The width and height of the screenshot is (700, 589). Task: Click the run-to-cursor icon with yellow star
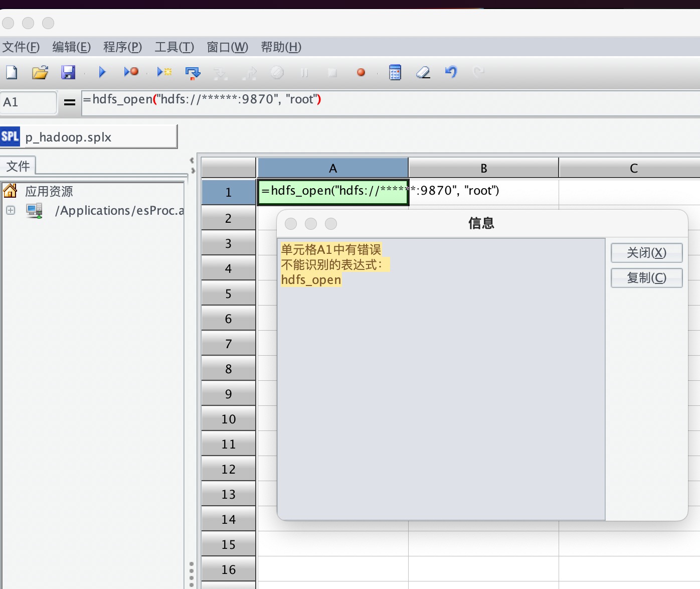(164, 72)
